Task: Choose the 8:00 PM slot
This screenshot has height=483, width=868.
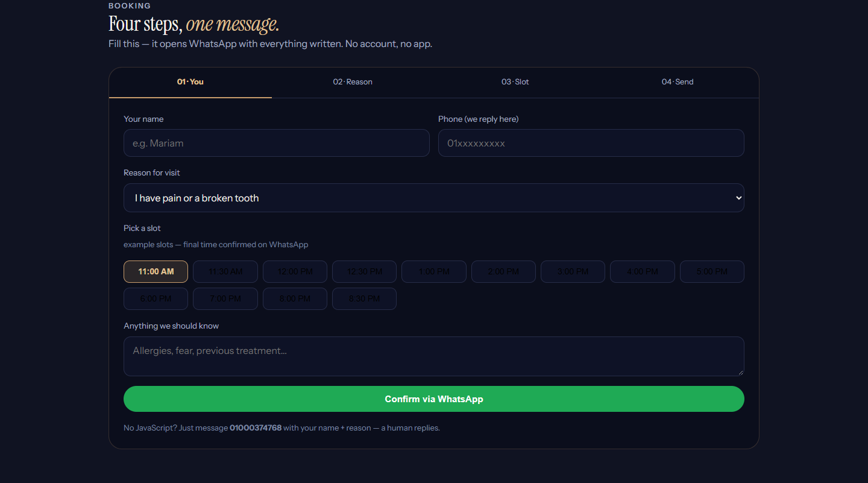Action: pyautogui.click(x=295, y=298)
